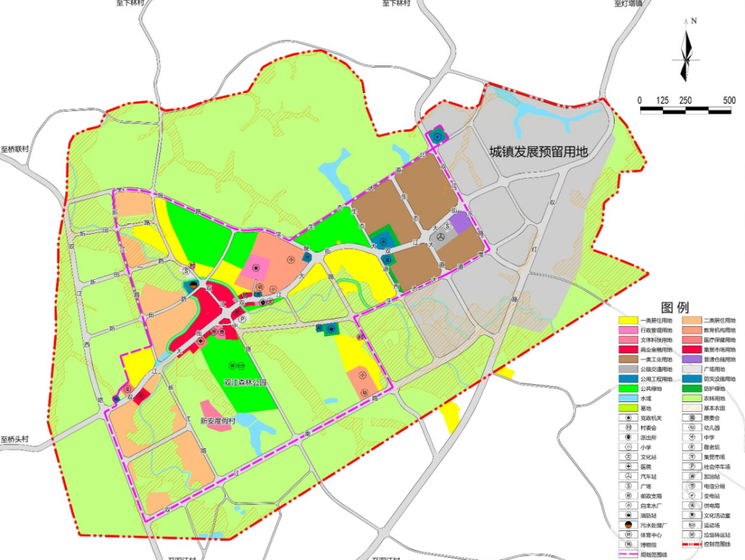The height and width of the screenshot is (560, 745).
Task: Select the 垃圾转运站 legend symbol
Action: pos(692,535)
